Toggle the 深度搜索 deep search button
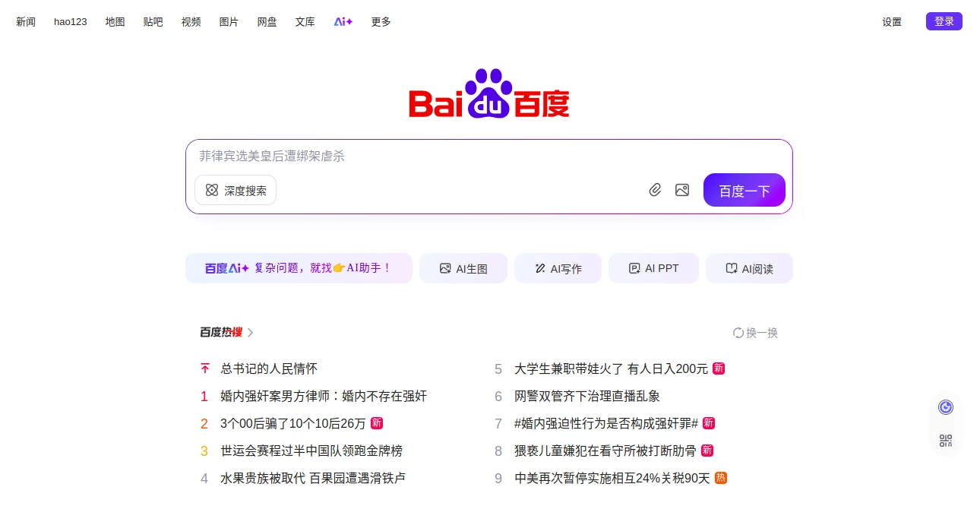The width and height of the screenshot is (980, 506). (236, 190)
